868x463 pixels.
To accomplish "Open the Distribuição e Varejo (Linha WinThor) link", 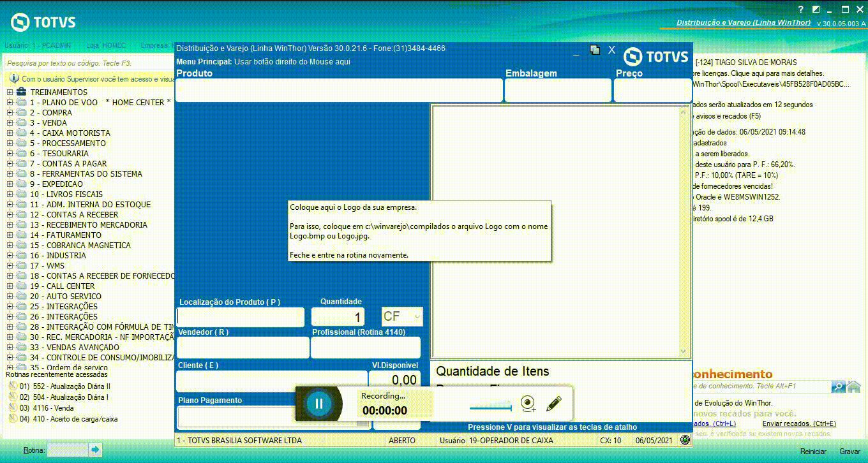I will pos(744,23).
